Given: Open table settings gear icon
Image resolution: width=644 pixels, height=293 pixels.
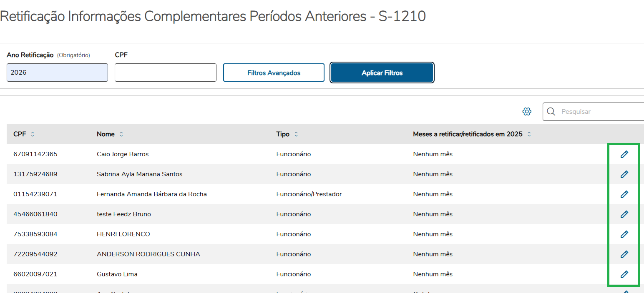Looking at the screenshot, I should (527, 112).
